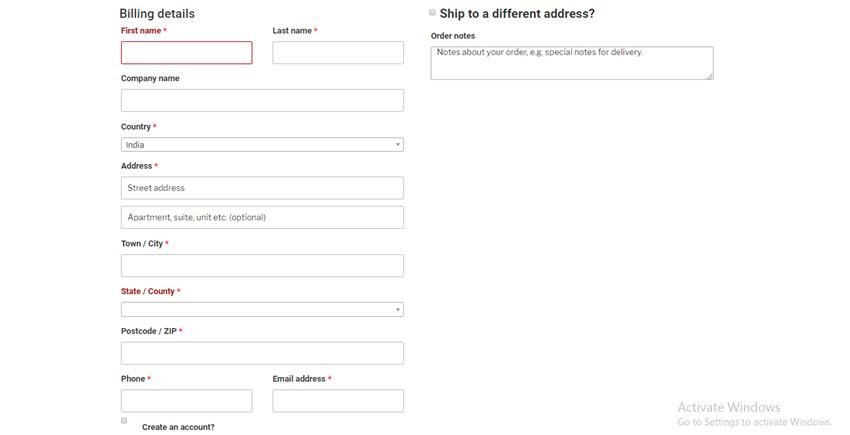Viewport: 850px width, 435px height.
Task: Click the 'Town / City' field label
Action: [x=142, y=244]
